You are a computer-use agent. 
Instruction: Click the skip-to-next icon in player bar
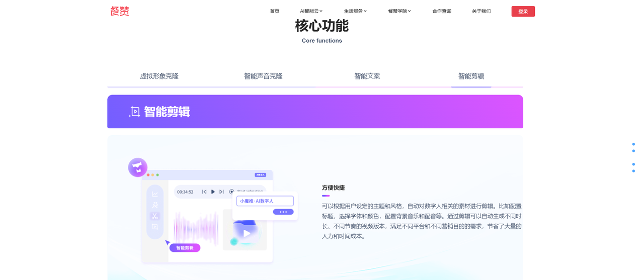(x=221, y=192)
